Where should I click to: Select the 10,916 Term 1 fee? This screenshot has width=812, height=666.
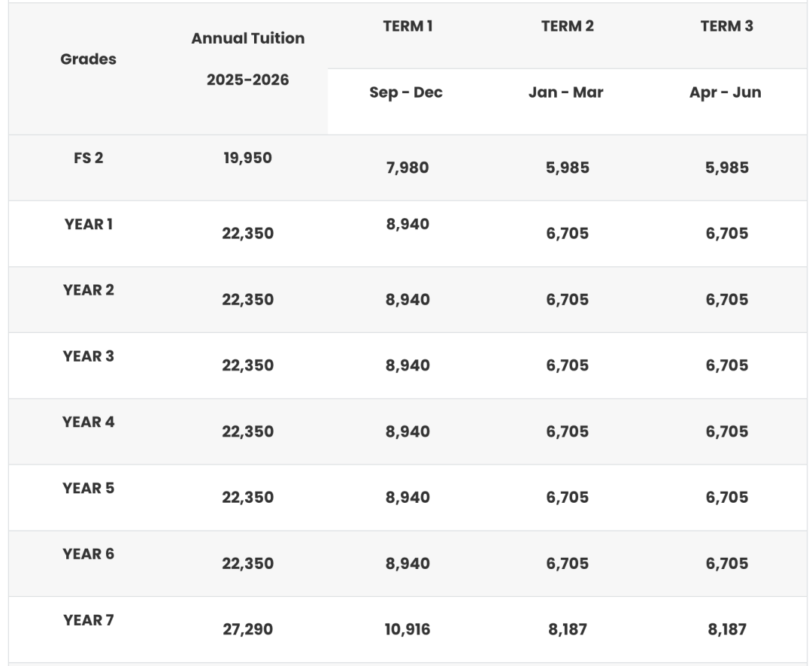[x=408, y=630]
